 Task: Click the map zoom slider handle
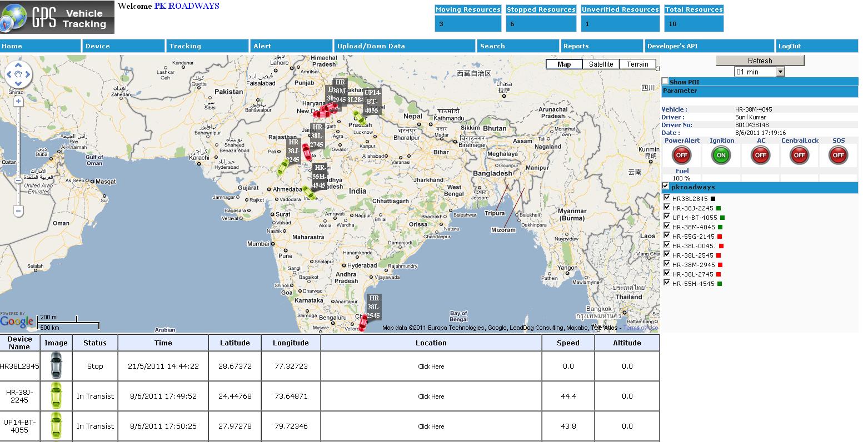[x=18, y=181]
